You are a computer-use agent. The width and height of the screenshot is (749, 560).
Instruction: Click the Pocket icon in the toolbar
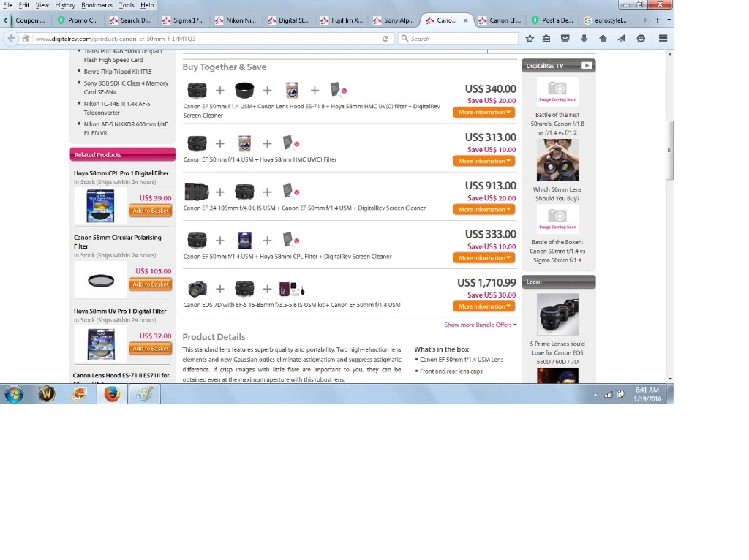tap(565, 39)
